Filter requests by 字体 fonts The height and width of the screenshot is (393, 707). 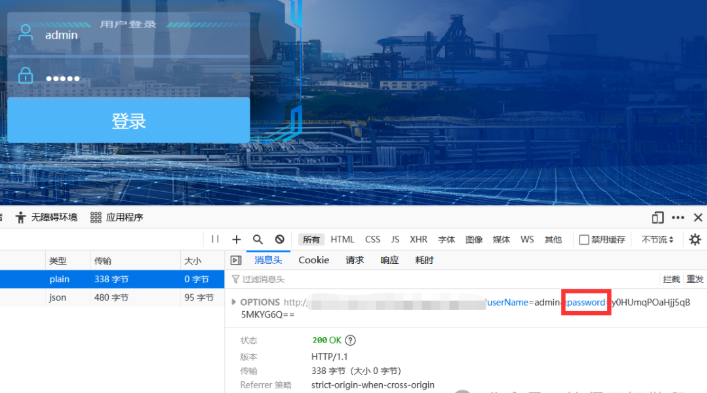446,239
